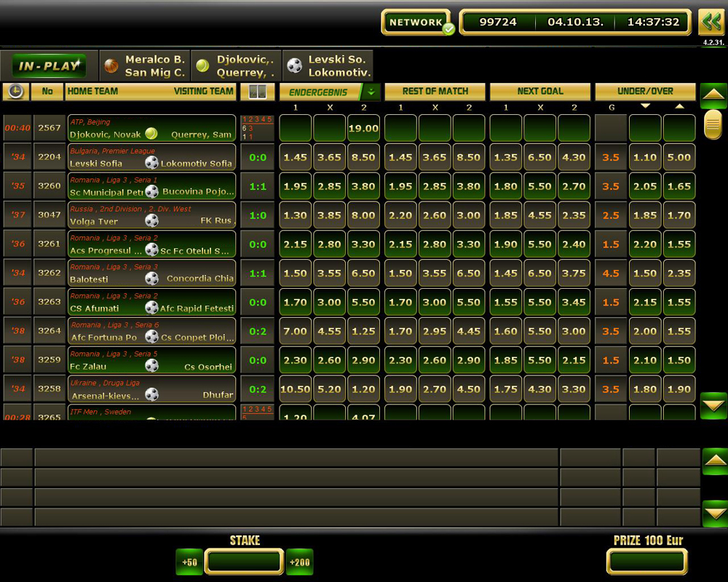728x582 pixels.
Task: Select UNDER/OVER market header
Action: pos(645,92)
